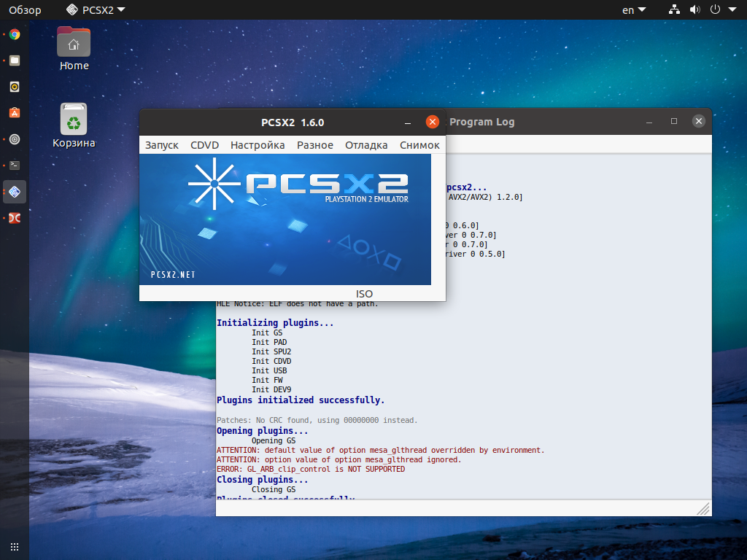Screen dimensions: 747x560
Task: Expand the en language dropdown
Action: [634, 10]
